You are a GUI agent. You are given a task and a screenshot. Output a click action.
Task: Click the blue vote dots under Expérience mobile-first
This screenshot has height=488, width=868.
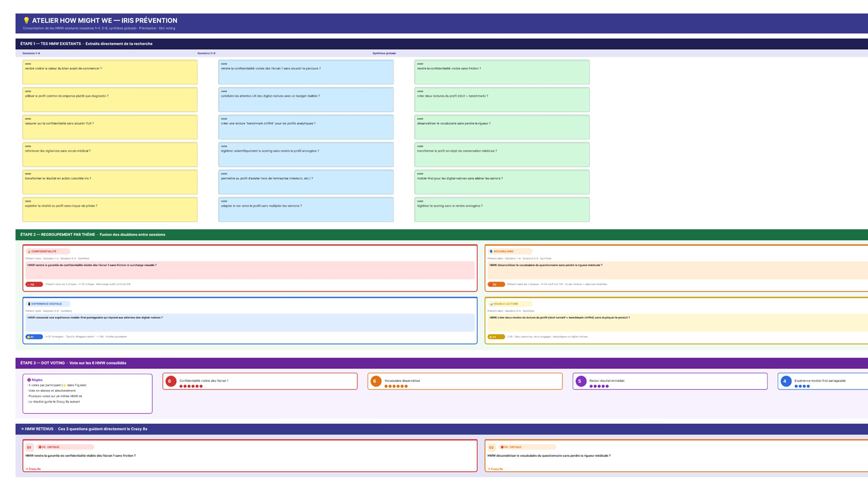pos(802,386)
